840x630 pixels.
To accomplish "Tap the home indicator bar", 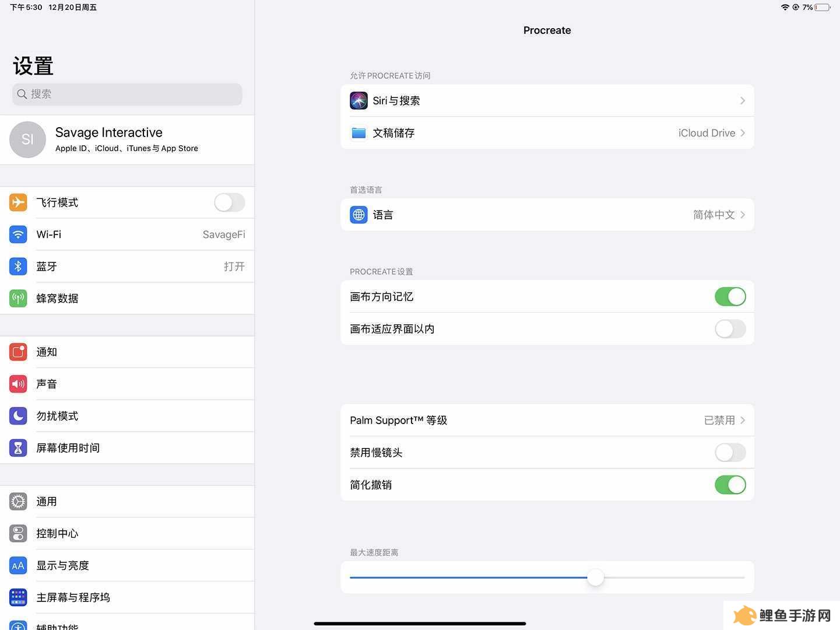I will pyautogui.click(x=420, y=624).
